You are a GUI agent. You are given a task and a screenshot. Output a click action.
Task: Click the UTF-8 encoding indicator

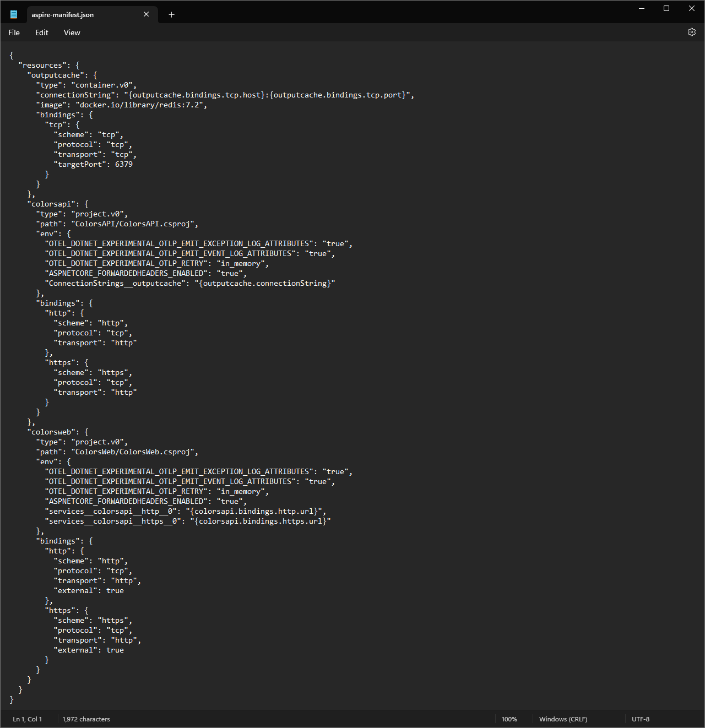pyautogui.click(x=641, y=719)
